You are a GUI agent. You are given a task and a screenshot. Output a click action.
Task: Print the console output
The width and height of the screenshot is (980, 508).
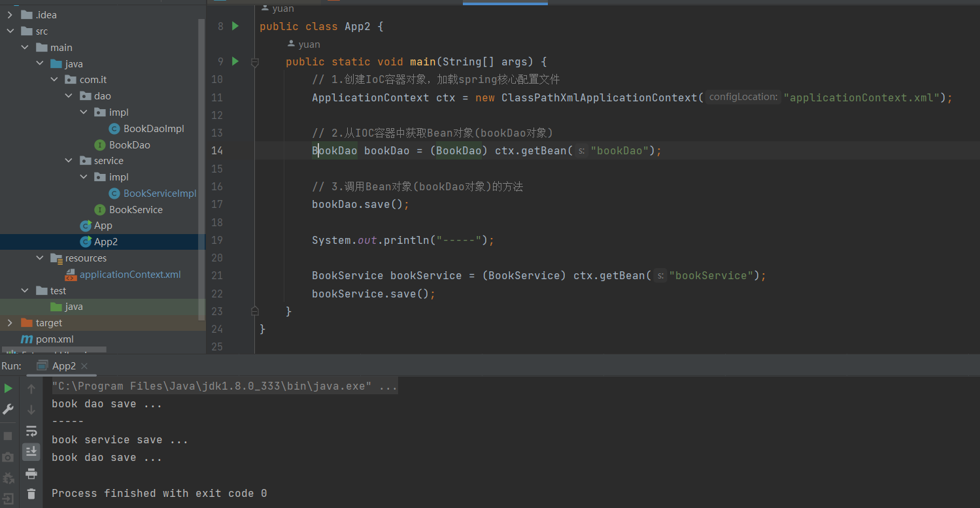click(x=31, y=473)
